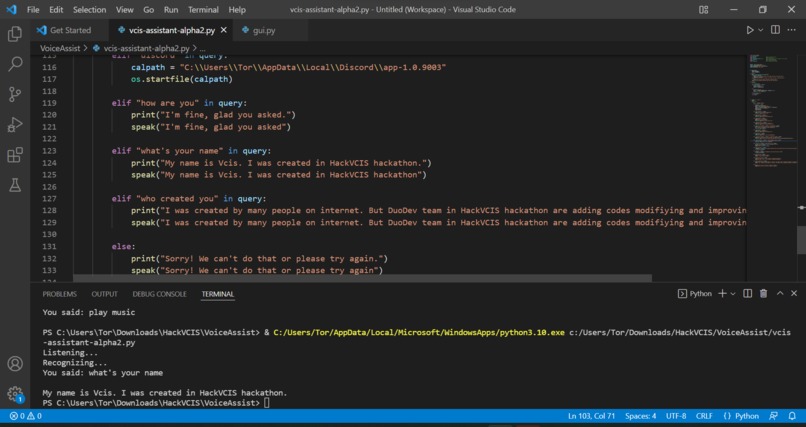Viewport: 806px width, 427px height.
Task: Create a new terminal with plus icon
Action: [x=722, y=293]
